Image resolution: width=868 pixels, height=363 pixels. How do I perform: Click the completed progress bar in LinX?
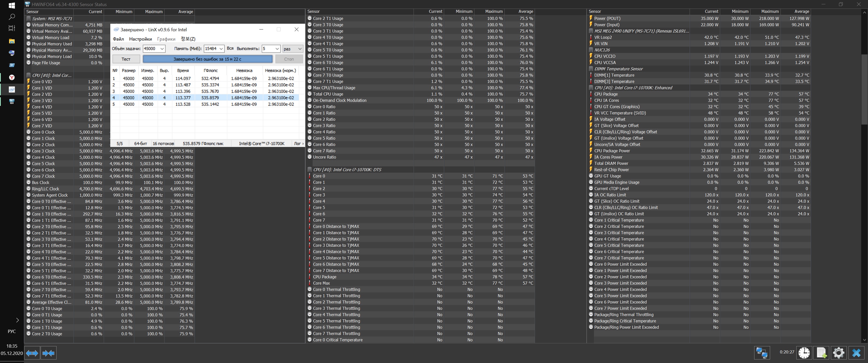[x=208, y=59]
